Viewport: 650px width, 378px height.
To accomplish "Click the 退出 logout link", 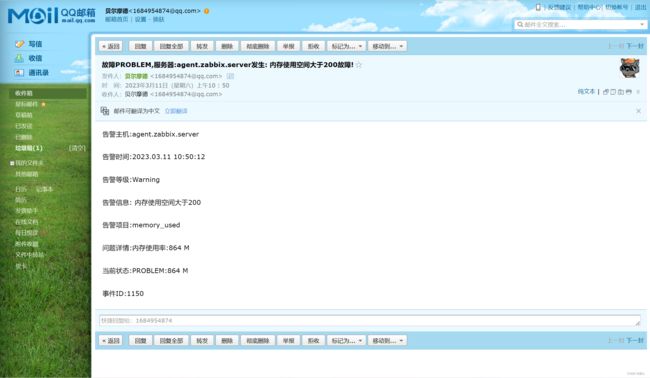I will [x=640, y=7].
